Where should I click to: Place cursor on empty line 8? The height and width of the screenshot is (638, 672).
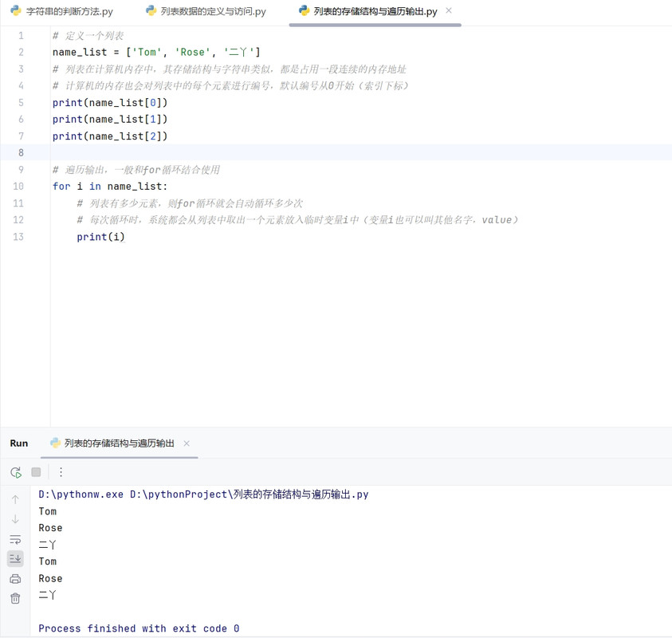tap(360, 152)
